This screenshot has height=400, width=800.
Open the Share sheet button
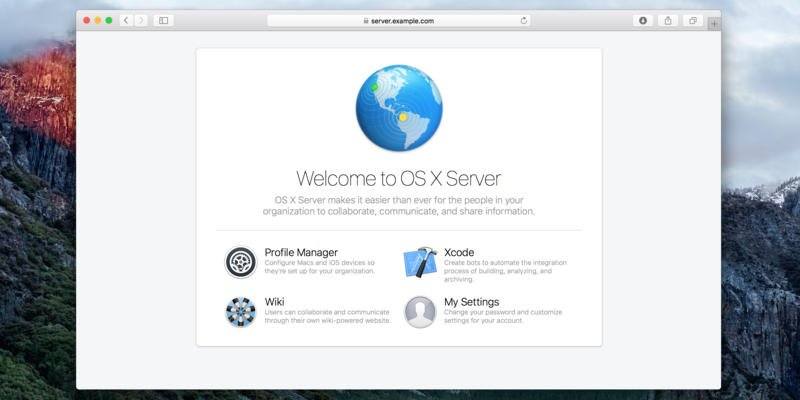click(668, 20)
